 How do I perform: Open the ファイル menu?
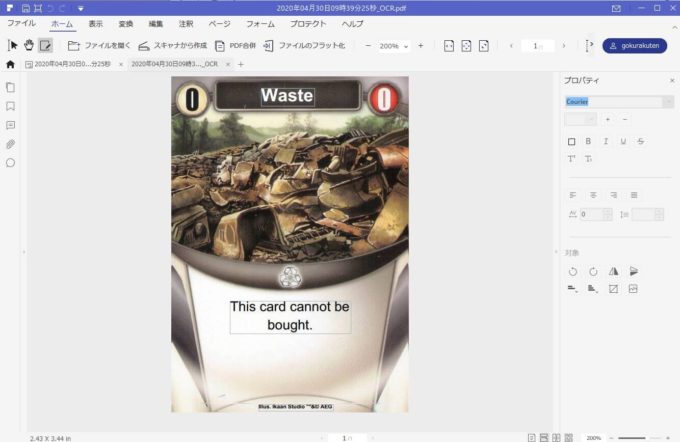pos(21,23)
